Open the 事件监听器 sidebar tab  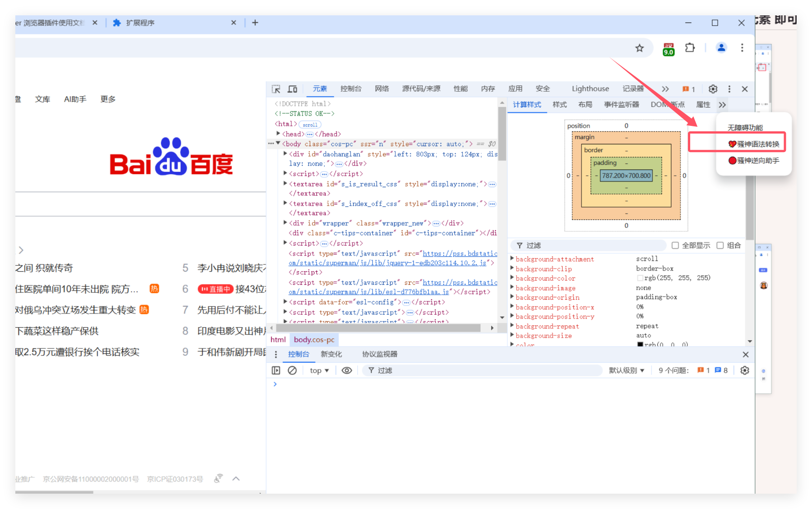(621, 105)
